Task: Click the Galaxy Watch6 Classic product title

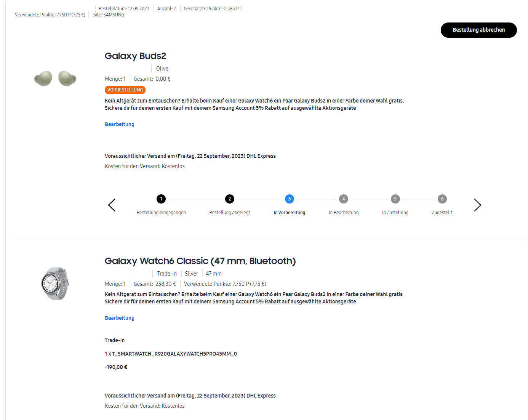Action: 200,261
